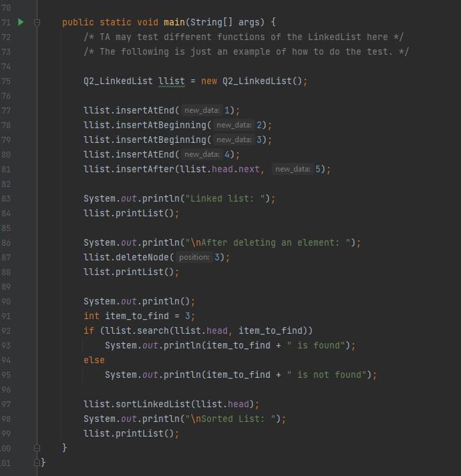
Task: Click the class closing fold marker
Action: point(37,463)
